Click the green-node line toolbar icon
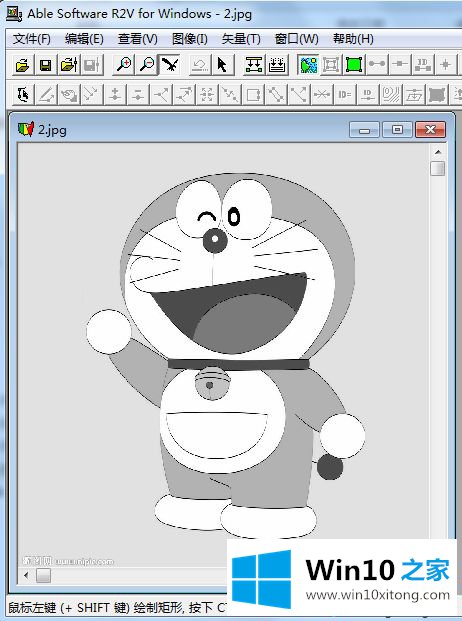Screen dimensions: 462x621 (x=254, y=65)
